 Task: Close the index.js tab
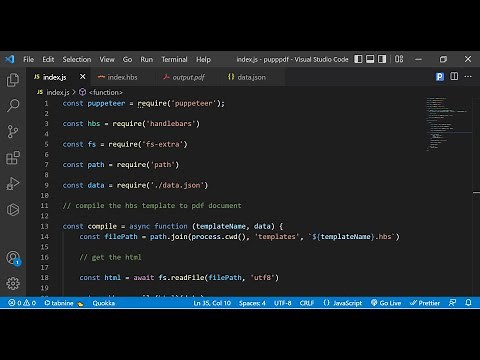coord(83,77)
